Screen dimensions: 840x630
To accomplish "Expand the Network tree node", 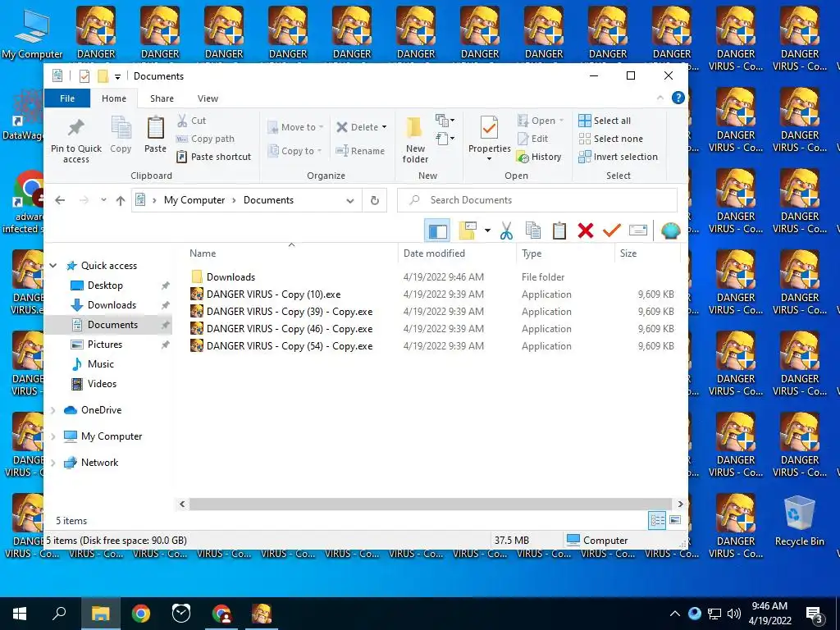I will click(53, 463).
